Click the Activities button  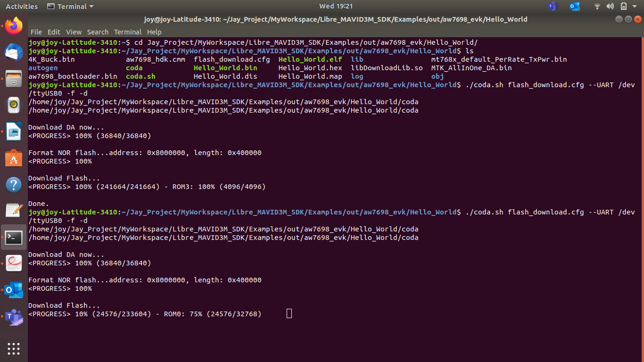click(22, 7)
